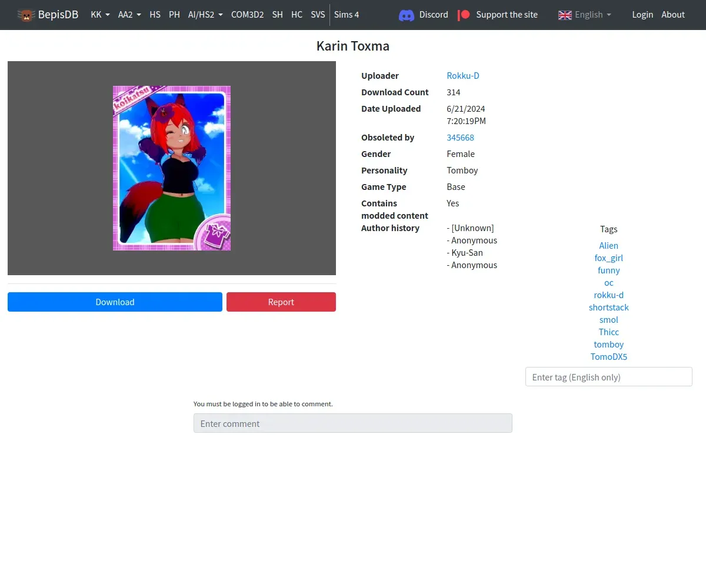
Task: Click the Female gender value
Action: 461,154
